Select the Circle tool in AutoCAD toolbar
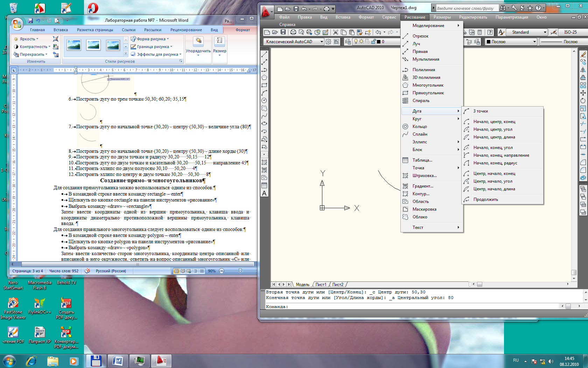This screenshot has height=368, width=588. coord(264,101)
